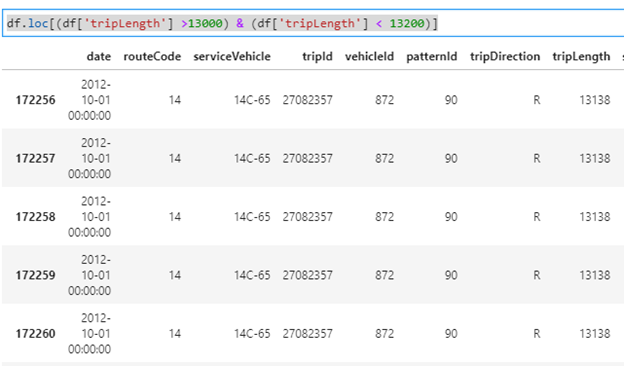Click tripId 27082357 in row 172259
Viewport: 624px width, 366px height.
pyautogui.click(x=308, y=275)
